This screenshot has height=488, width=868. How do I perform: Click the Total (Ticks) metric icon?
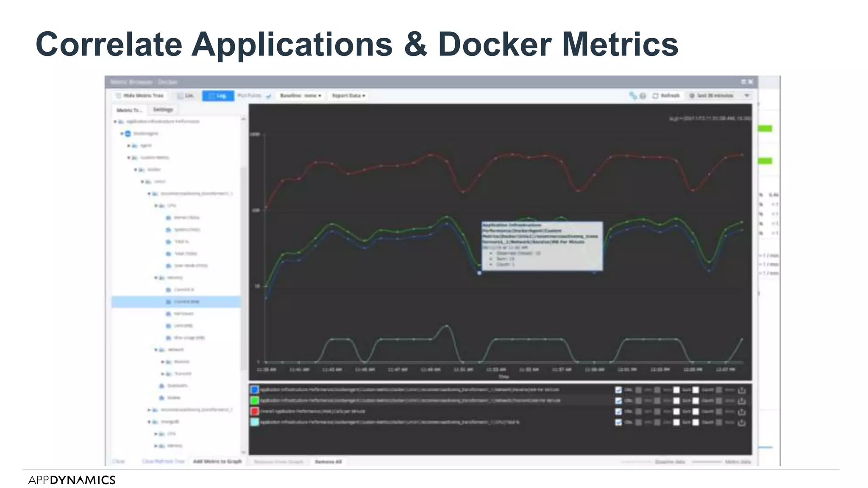coord(168,254)
